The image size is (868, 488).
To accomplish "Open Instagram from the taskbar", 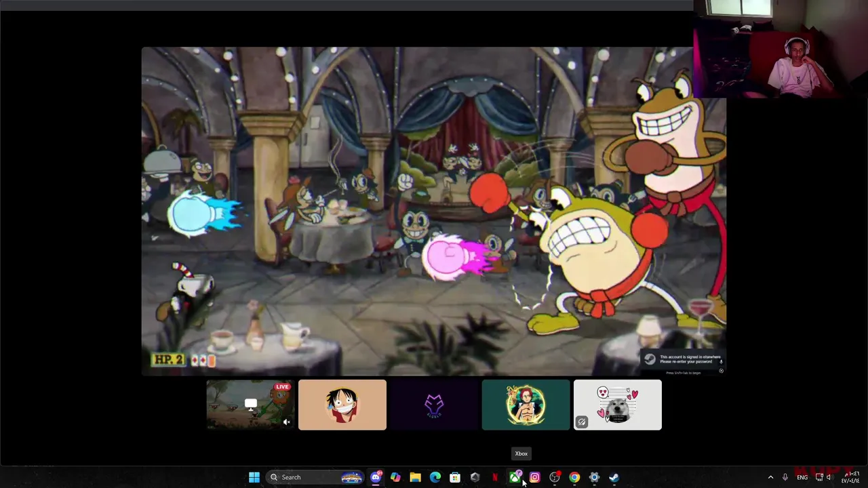I will click(x=534, y=477).
